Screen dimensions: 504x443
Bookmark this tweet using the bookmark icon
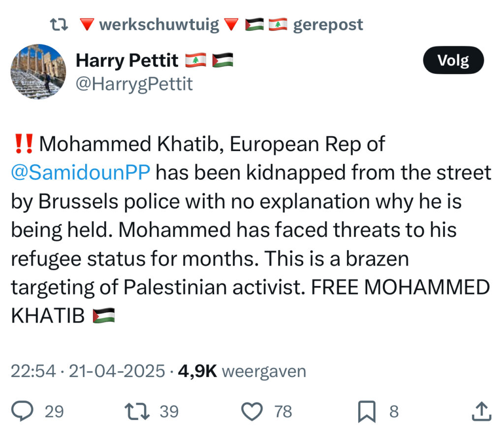(367, 411)
